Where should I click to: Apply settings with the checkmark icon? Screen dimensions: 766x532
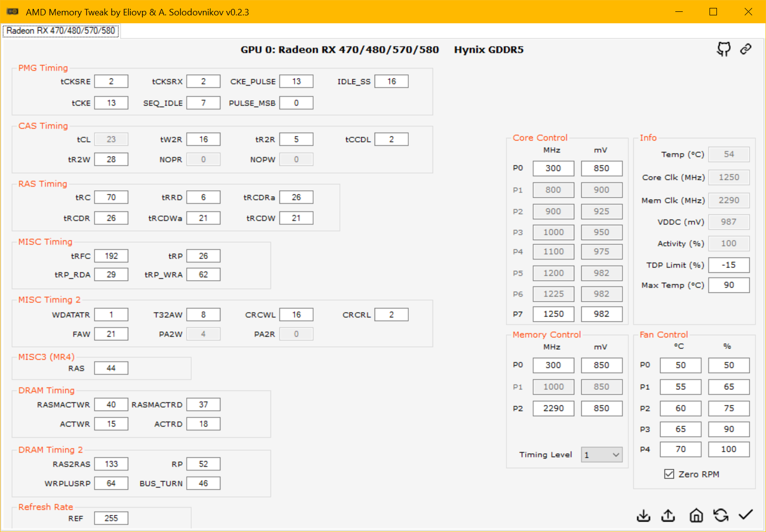pyautogui.click(x=746, y=515)
